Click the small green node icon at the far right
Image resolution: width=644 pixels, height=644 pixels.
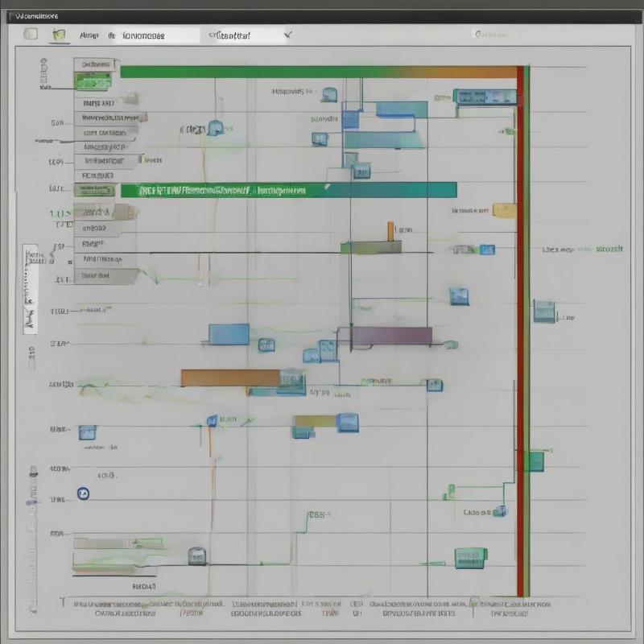(x=534, y=460)
